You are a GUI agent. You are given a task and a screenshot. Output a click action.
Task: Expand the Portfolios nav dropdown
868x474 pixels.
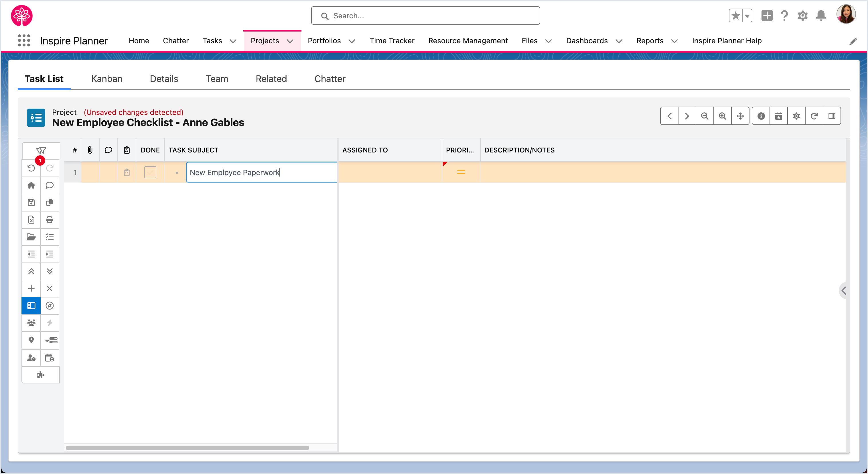352,41
